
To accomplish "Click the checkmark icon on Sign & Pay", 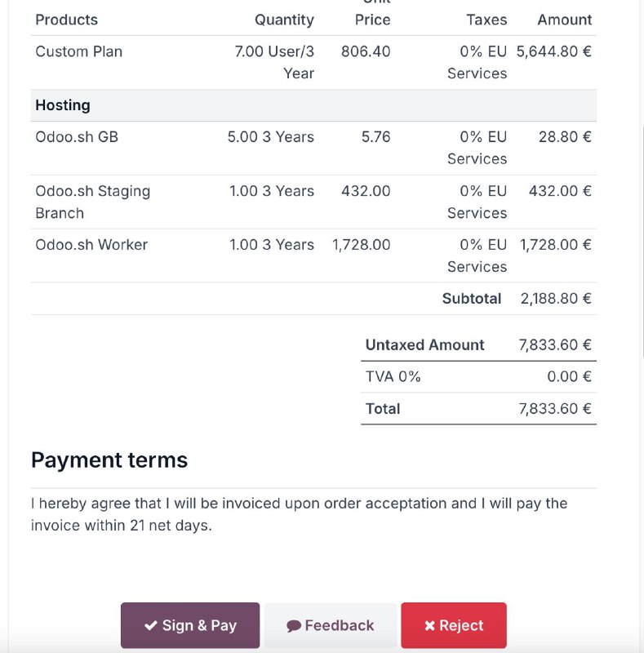I will click(151, 625).
